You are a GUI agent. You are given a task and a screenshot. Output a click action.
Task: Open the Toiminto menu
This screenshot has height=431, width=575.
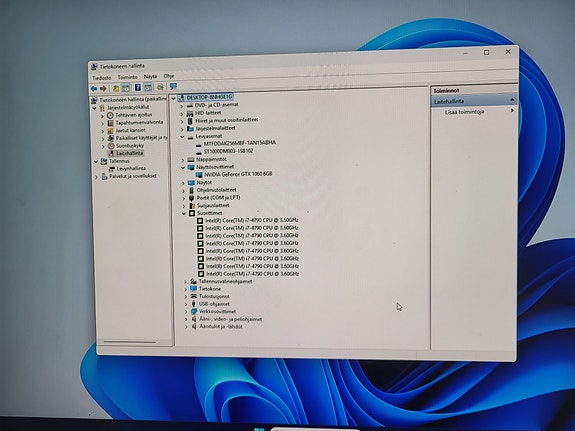tap(128, 77)
